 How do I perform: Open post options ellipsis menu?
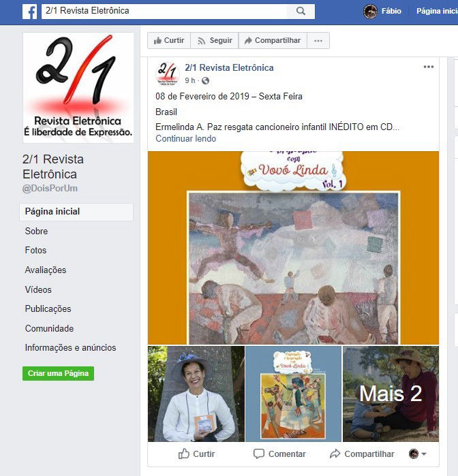coord(429,67)
